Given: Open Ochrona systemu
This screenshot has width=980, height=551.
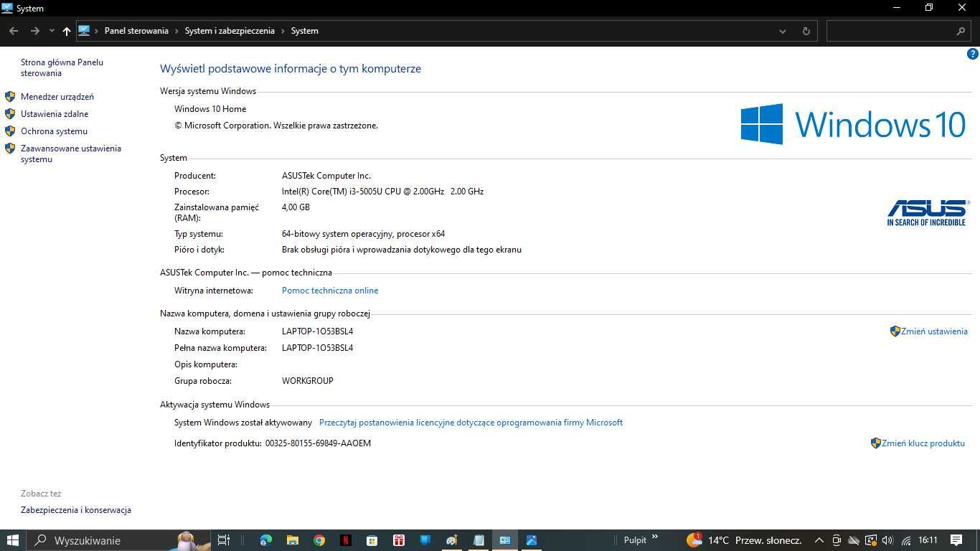Looking at the screenshot, I should 54,131.
